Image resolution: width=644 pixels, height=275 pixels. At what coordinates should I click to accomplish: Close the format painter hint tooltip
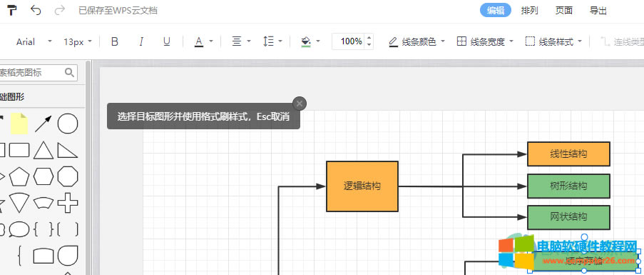[300, 104]
